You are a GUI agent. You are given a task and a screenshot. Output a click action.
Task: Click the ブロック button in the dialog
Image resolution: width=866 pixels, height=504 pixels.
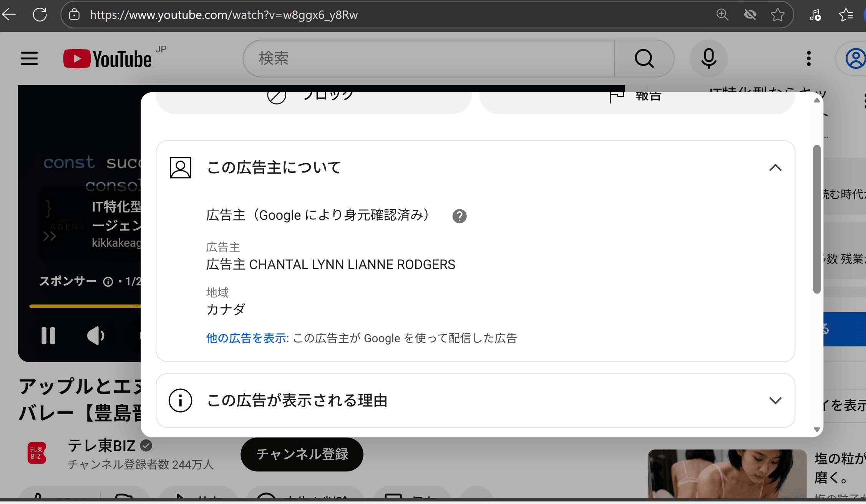click(314, 102)
